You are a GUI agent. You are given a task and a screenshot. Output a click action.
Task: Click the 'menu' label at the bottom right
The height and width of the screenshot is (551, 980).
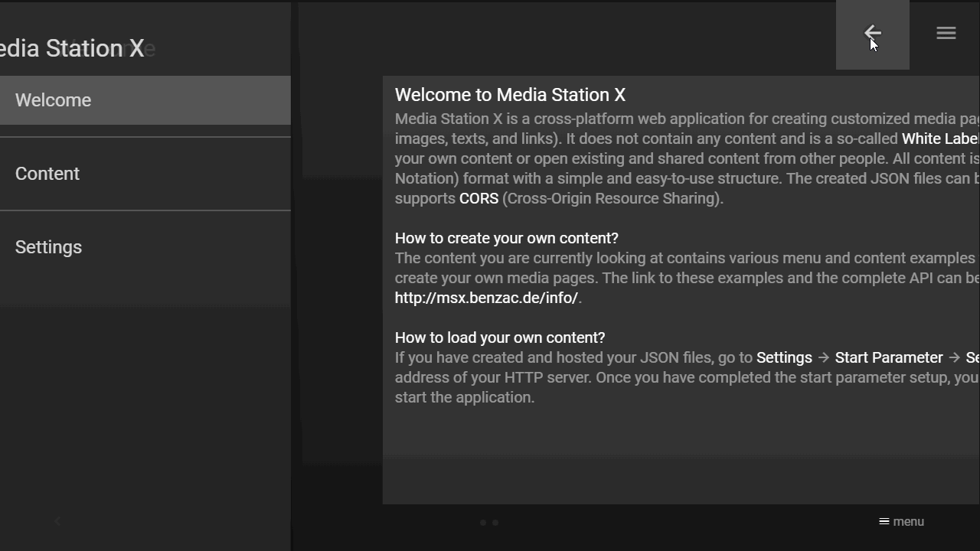pyautogui.click(x=901, y=522)
